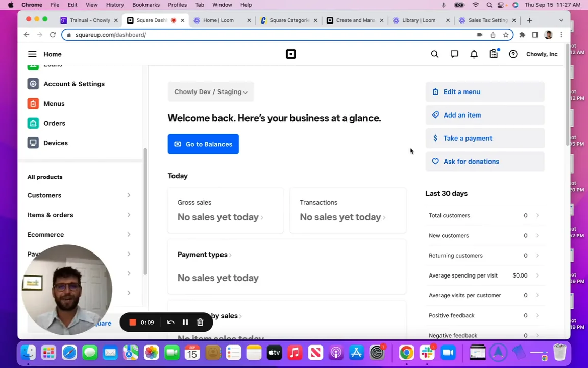Click the Take a payment shortcut

tap(485, 138)
